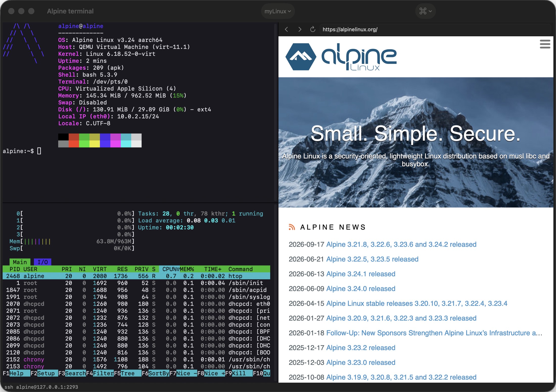Screen dimensions: 556x392
Task: Sort by VIRT column header
Action: click(100, 269)
